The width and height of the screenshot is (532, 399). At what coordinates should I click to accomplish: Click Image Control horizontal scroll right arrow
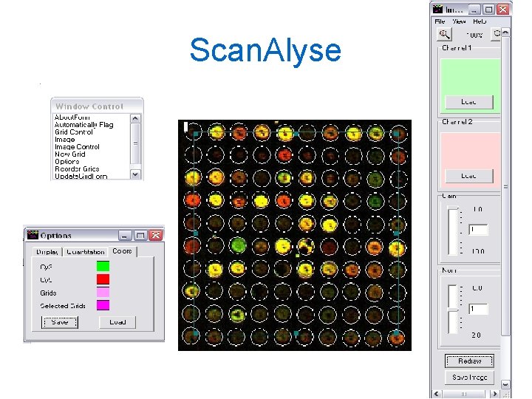pos(494,394)
